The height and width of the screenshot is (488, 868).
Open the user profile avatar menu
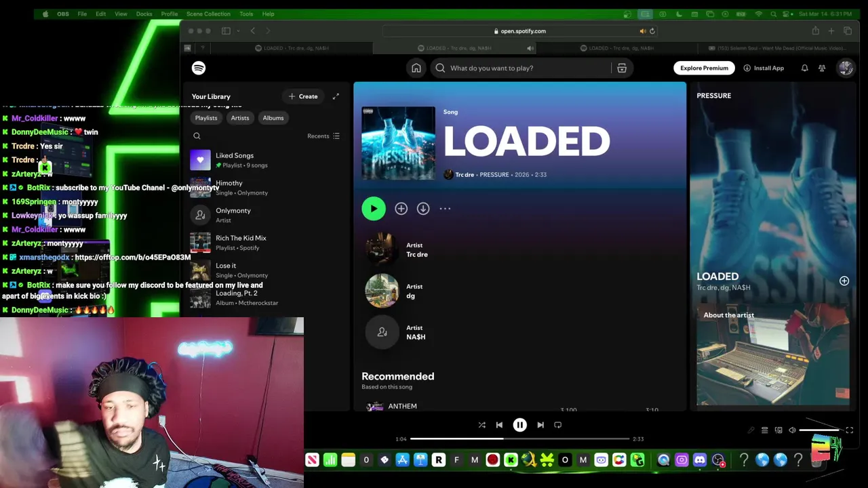(x=845, y=68)
